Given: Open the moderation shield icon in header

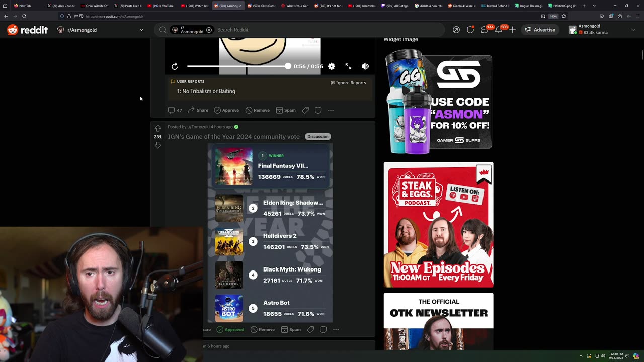Looking at the screenshot, I should [x=470, y=30].
